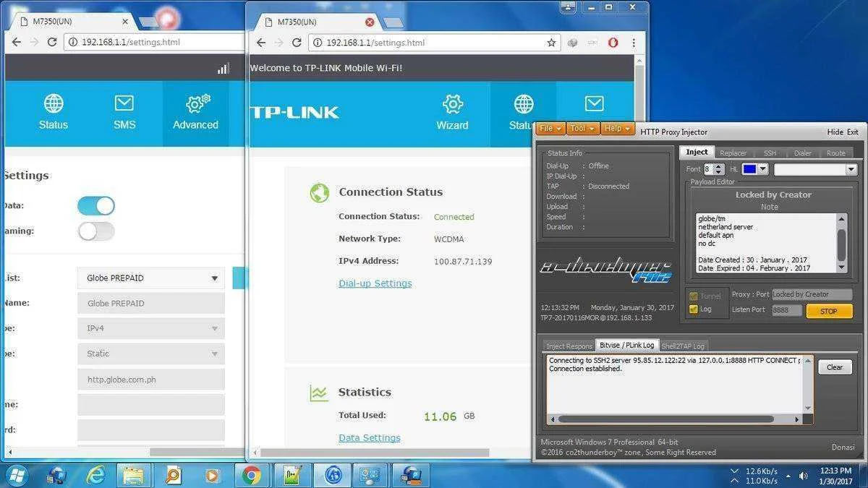This screenshot has height=488, width=868.
Task: Switch to the Dialer tab
Action: pyautogui.click(x=803, y=153)
